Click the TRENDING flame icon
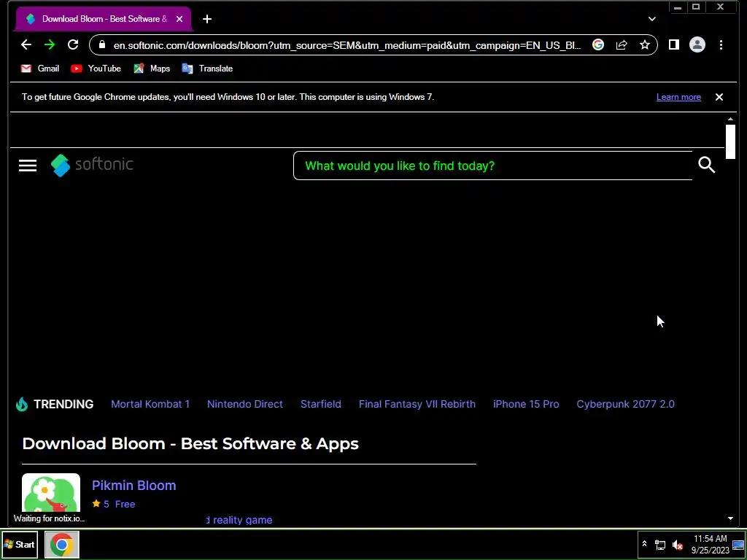This screenshot has width=747, height=560. [22, 404]
